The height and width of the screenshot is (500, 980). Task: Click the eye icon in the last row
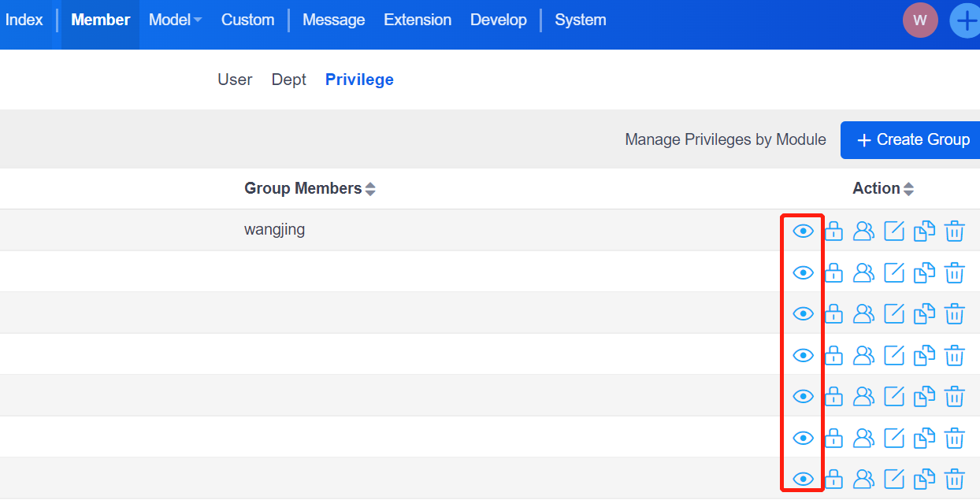pos(803,479)
